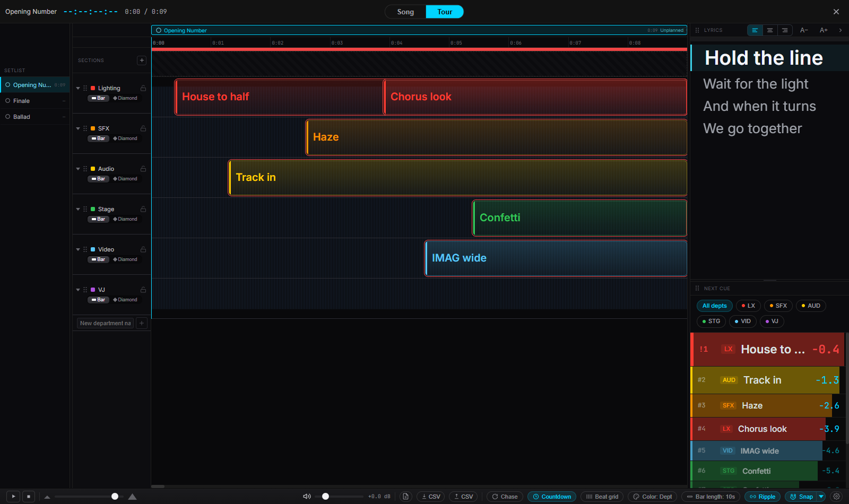This screenshot has width=849, height=504.
Task: Filter next cues by All depts
Action: click(x=714, y=306)
